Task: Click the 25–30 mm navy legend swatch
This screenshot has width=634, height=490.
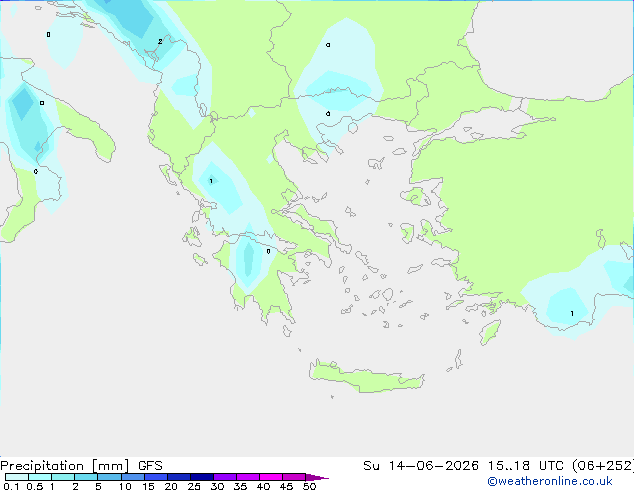Action: pos(202,477)
